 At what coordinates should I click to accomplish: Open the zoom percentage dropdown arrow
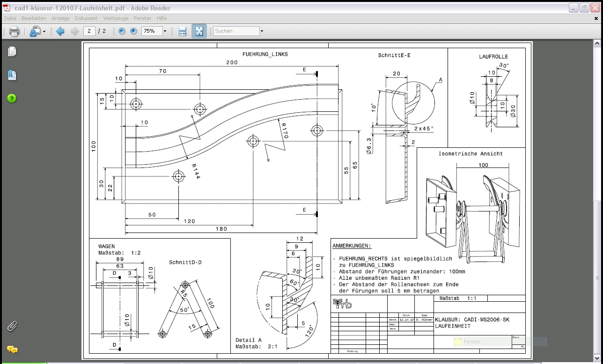[165, 31]
